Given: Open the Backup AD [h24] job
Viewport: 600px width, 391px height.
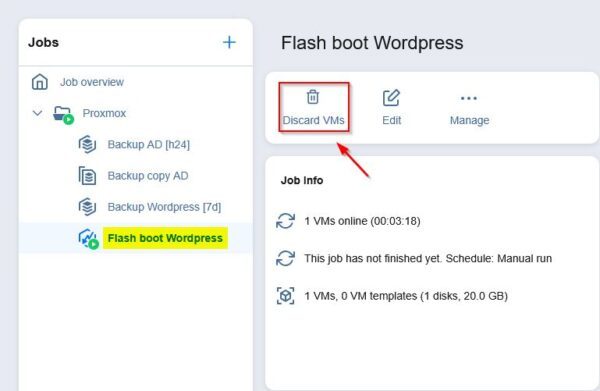Looking at the screenshot, I should [x=148, y=145].
